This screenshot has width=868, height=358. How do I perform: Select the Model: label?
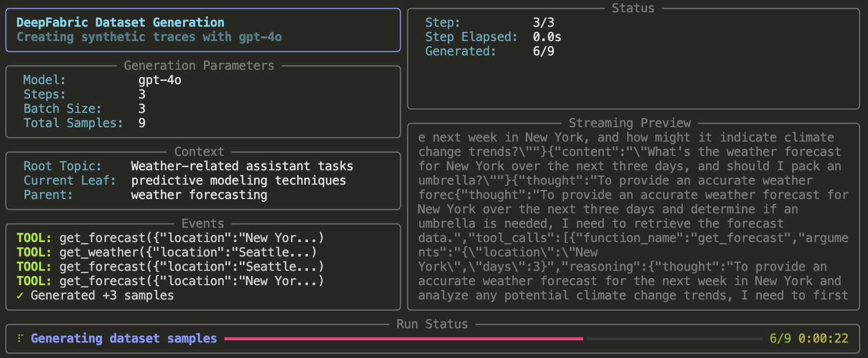(x=45, y=80)
